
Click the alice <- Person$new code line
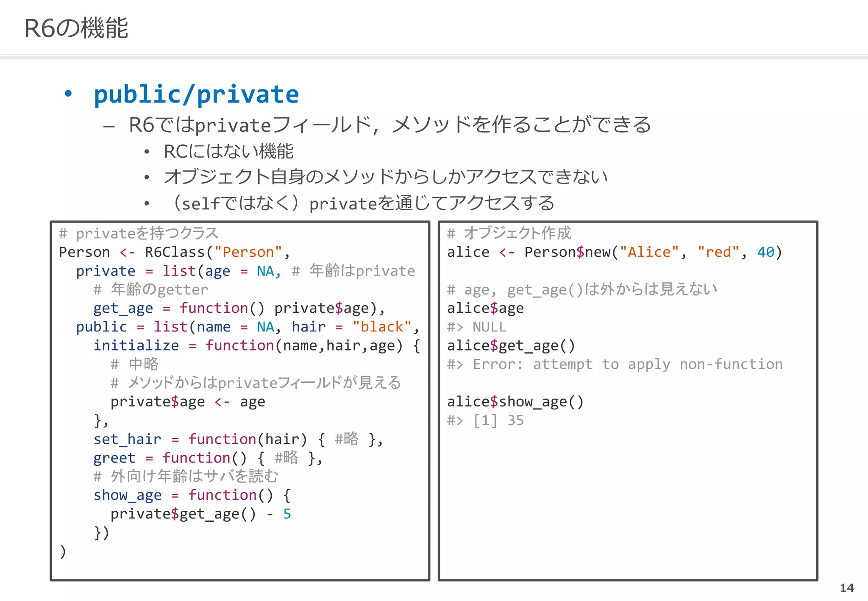point(614,252)
